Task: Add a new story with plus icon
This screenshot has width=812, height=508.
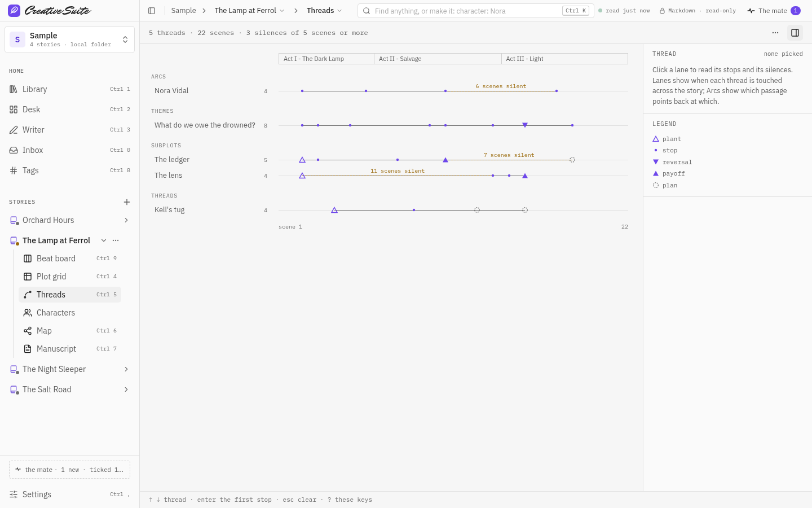Action: click(x=127, y=202)
